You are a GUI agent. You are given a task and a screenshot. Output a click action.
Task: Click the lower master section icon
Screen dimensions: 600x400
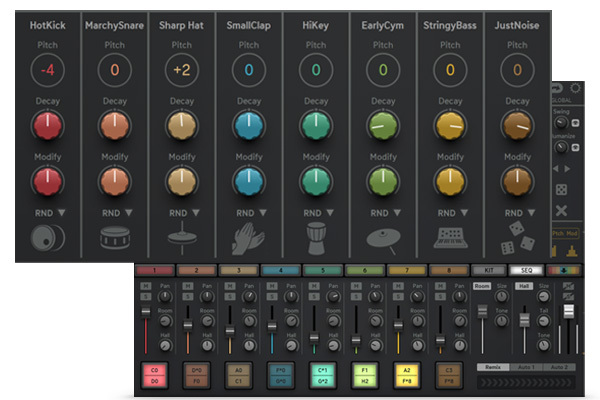tap(568, 296)
